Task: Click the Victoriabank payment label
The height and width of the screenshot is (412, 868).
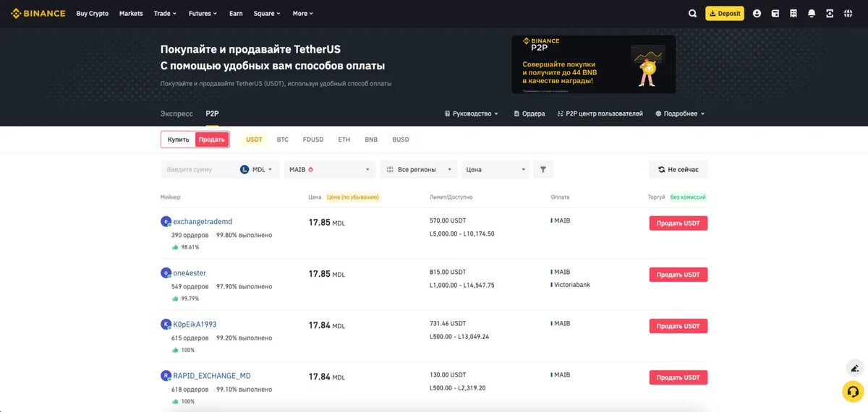Action: pos(571,285)
